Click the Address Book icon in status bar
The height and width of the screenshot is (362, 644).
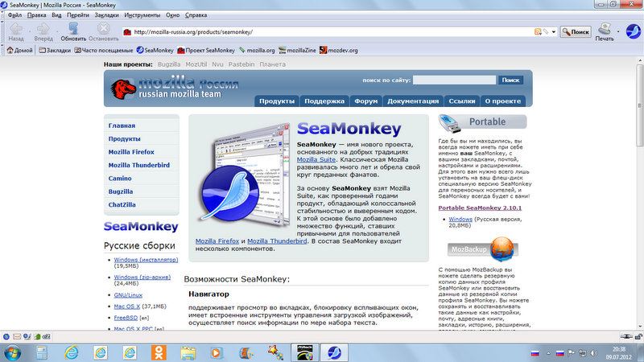pos(37,336)
